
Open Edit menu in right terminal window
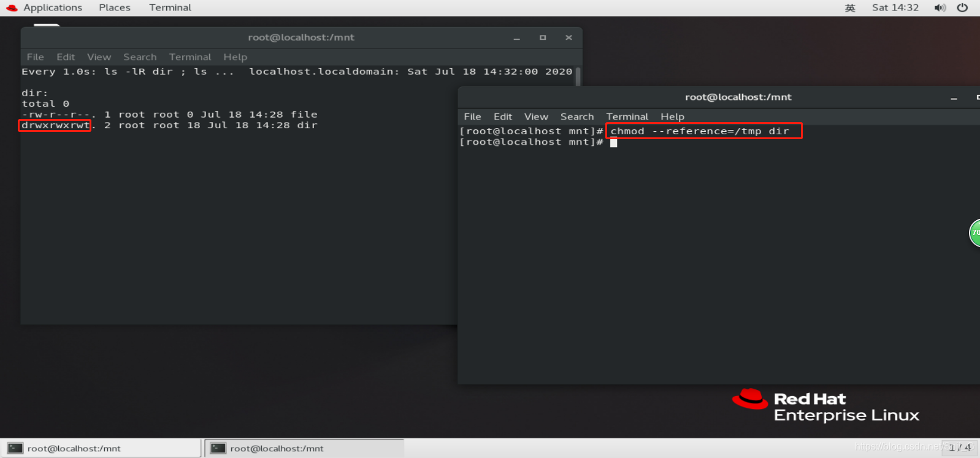[503, 116]
